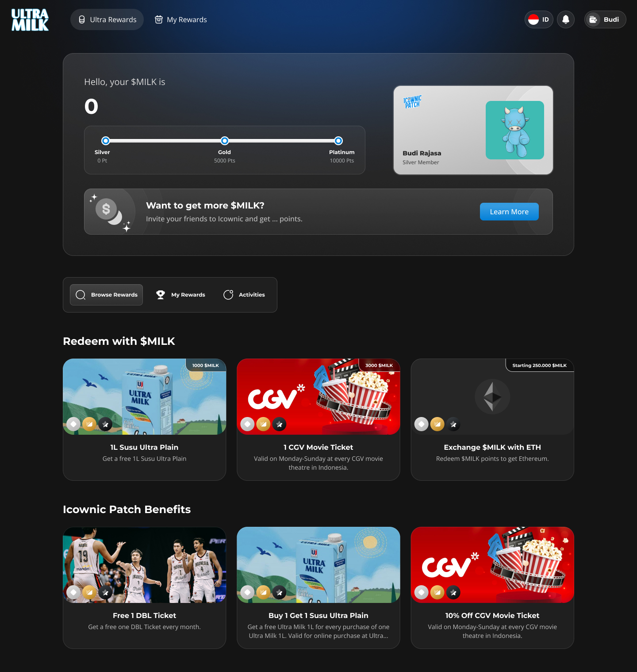The height and width of the screenshot is (672, 637).
Task: Click platinum badge on 10% Off CGV card
Action: point(453,592)
